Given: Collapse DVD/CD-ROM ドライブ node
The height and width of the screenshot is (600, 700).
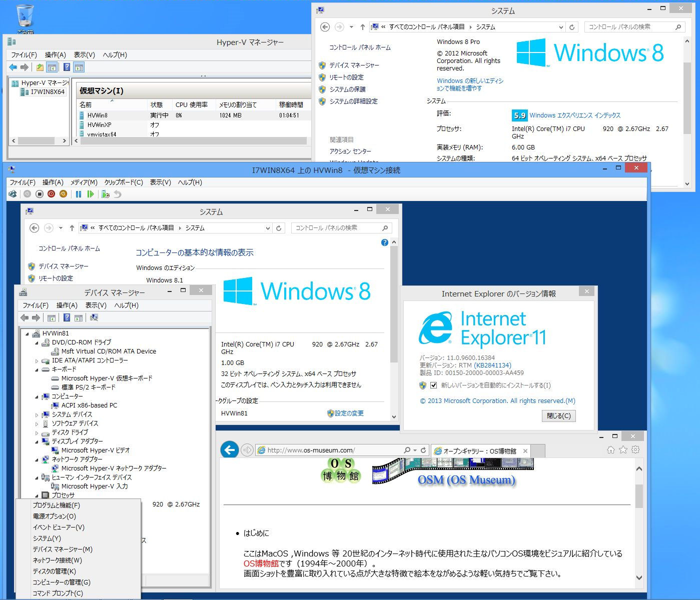Looking at the screenshot, I should pos(37,343).
